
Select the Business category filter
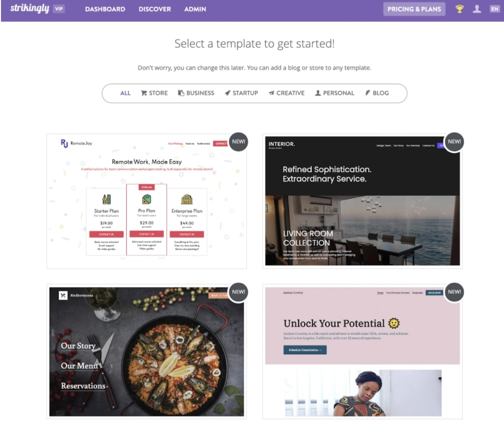tap(196, 93)
